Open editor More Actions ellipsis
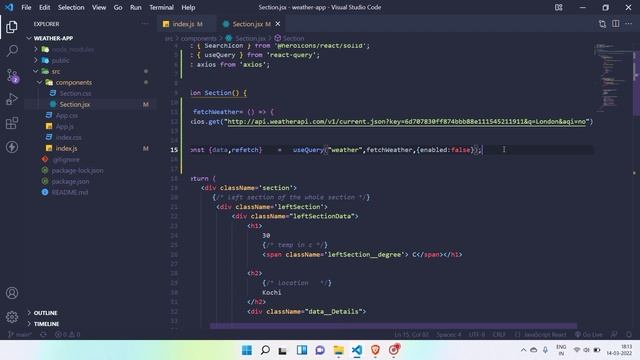 tap(629, 24)
